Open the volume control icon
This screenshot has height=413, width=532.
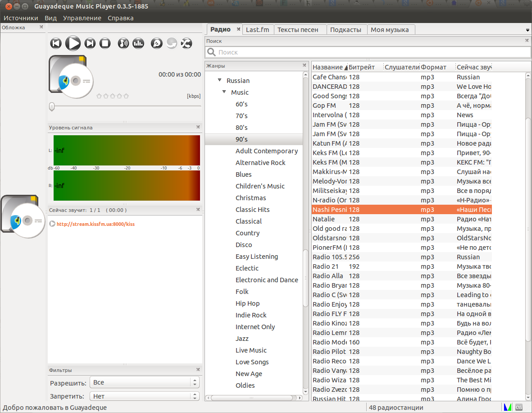123,43
